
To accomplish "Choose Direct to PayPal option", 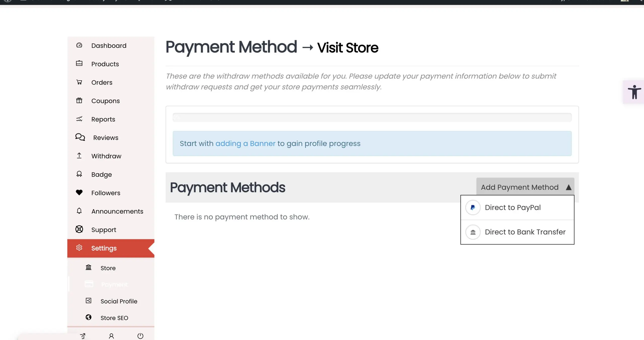I will point(512,208).
